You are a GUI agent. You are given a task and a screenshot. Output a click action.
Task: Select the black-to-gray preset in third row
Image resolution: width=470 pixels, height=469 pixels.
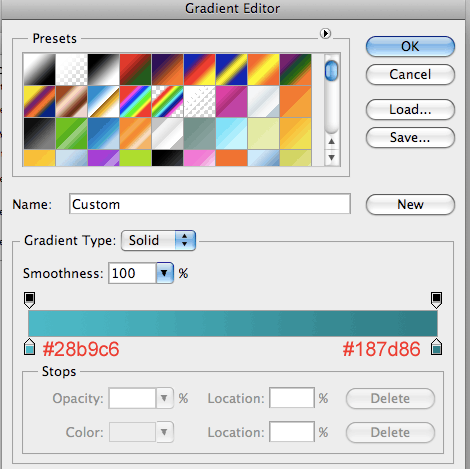39,133
